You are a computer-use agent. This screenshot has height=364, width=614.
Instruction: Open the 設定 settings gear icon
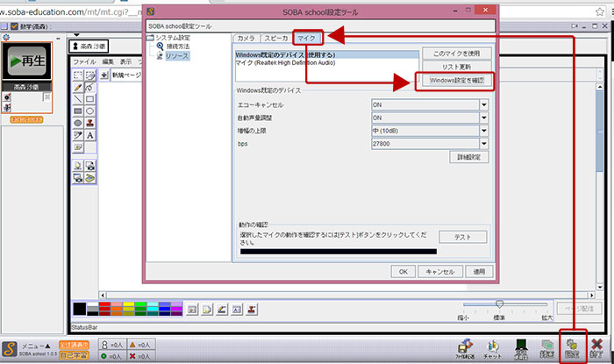click(x=572, y=348)
